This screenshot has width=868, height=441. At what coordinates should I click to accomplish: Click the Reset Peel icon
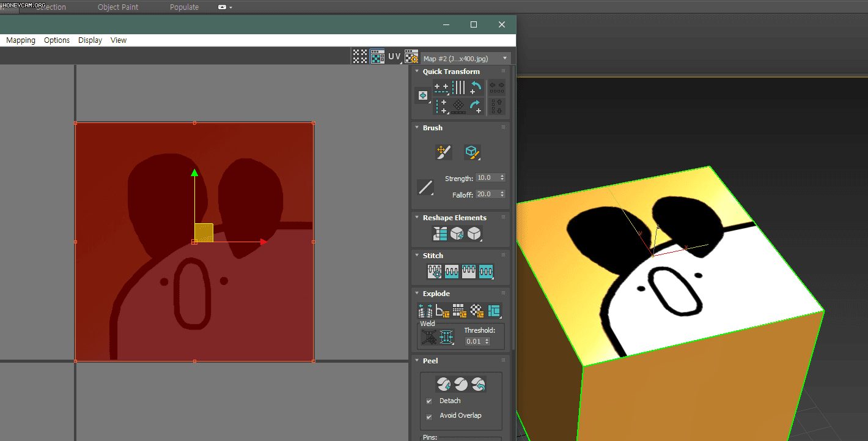[479, 384]
